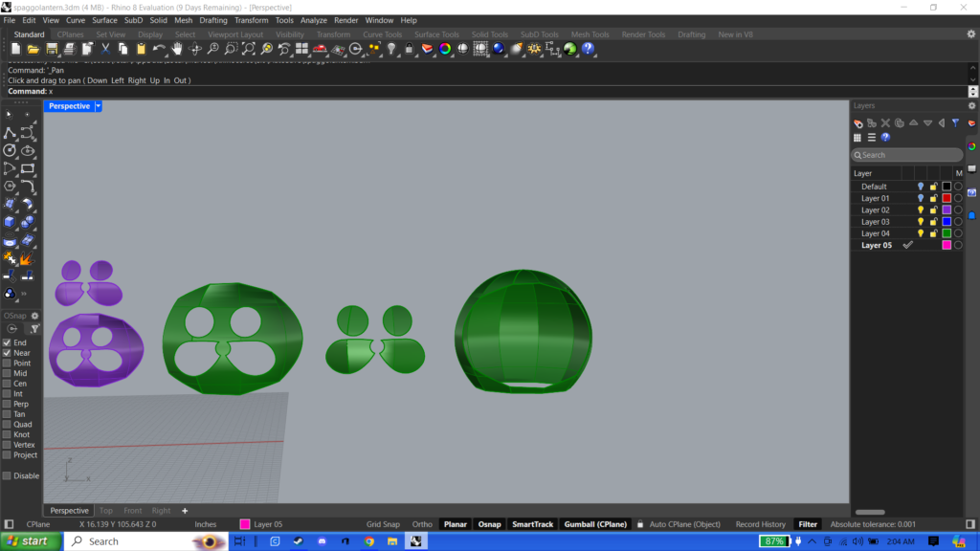Click the light bulb Hide Objects icon
The width and height of the screenshot is (980, 551).
tap(391, 49)
